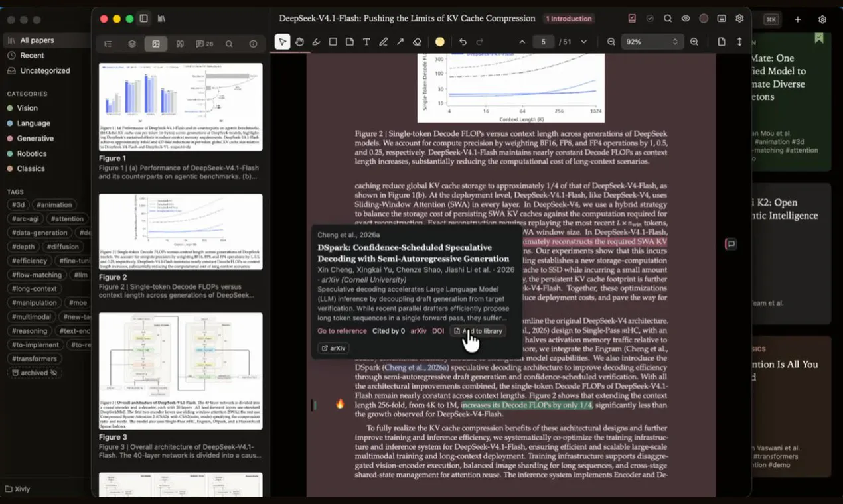This screenshot has width=843, height=504.
Task: Select the Robotics category
Action: (x=32, y=153)
